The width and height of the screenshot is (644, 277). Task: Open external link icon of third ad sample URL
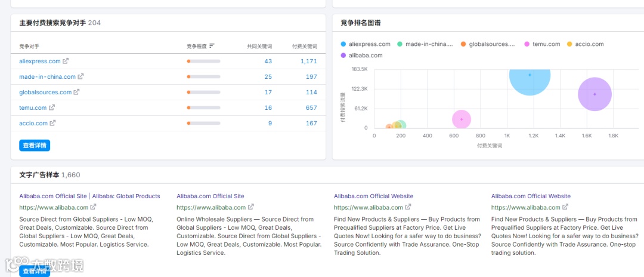point(408,207)
